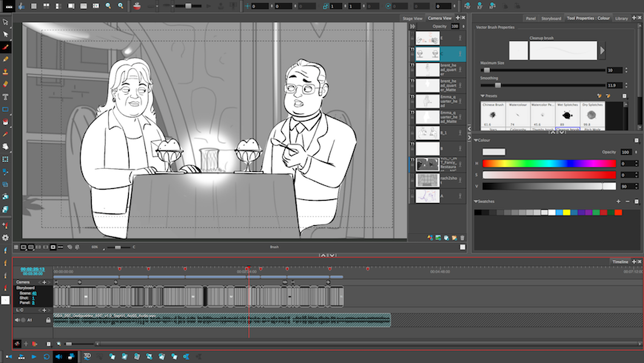Viewport: 644px width, 363px height.
Task: Click the 3D icon in bottom toolbar
Action: (87, 356)
